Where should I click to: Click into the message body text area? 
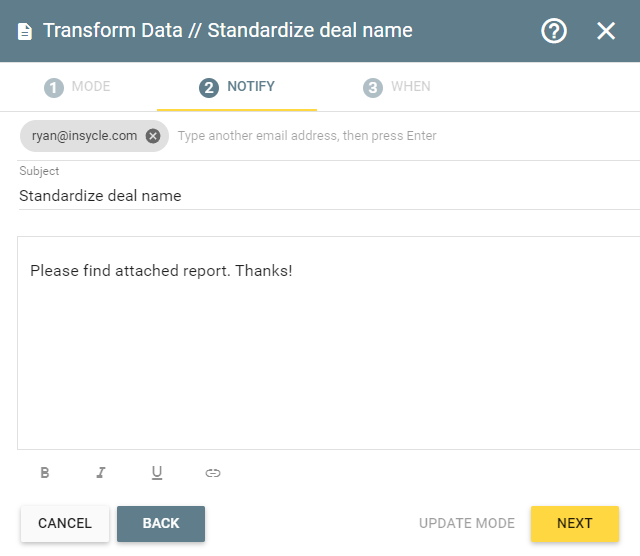pyautogui.click(x=329, y=343)
